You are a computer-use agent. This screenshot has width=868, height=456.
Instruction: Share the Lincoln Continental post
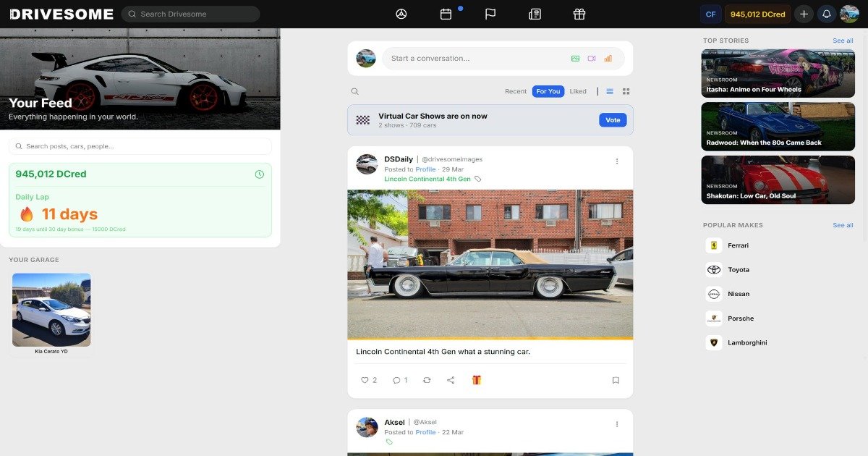tap(451, 380)
